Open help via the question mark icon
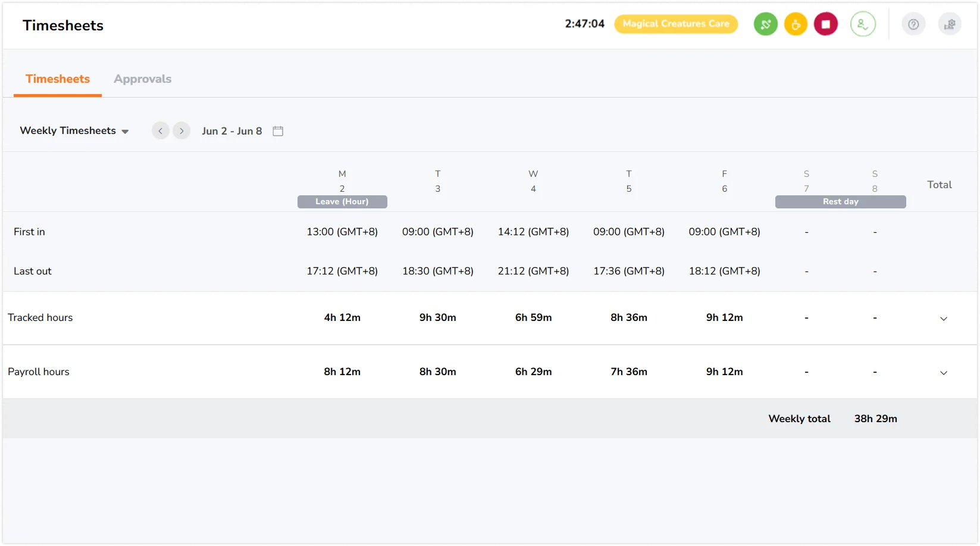 [913, 24]
